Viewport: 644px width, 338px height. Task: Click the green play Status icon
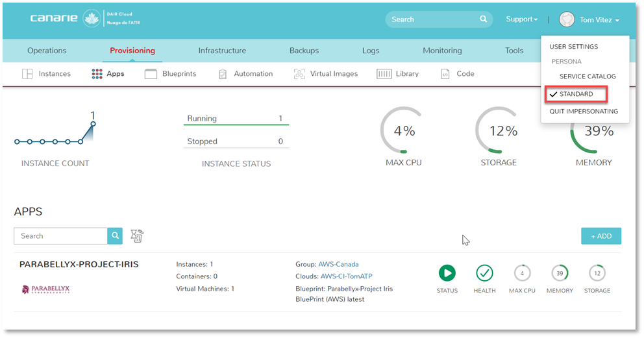pos(447,273)
